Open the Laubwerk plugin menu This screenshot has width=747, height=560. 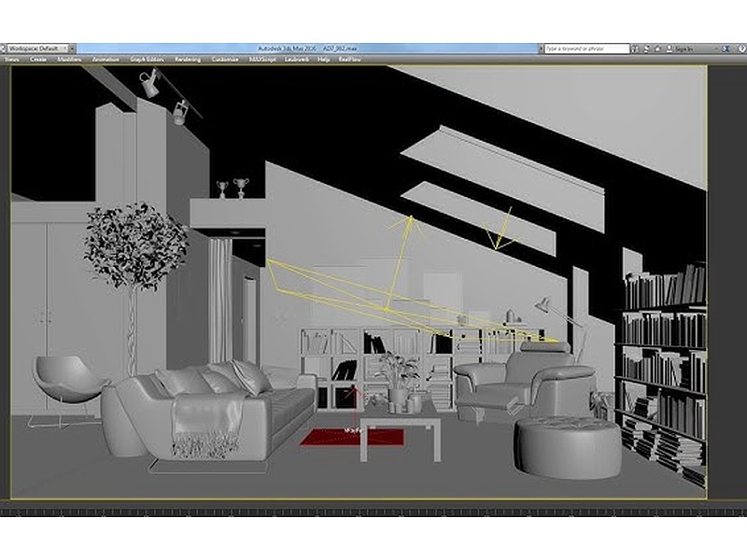(x=298, y=59)
